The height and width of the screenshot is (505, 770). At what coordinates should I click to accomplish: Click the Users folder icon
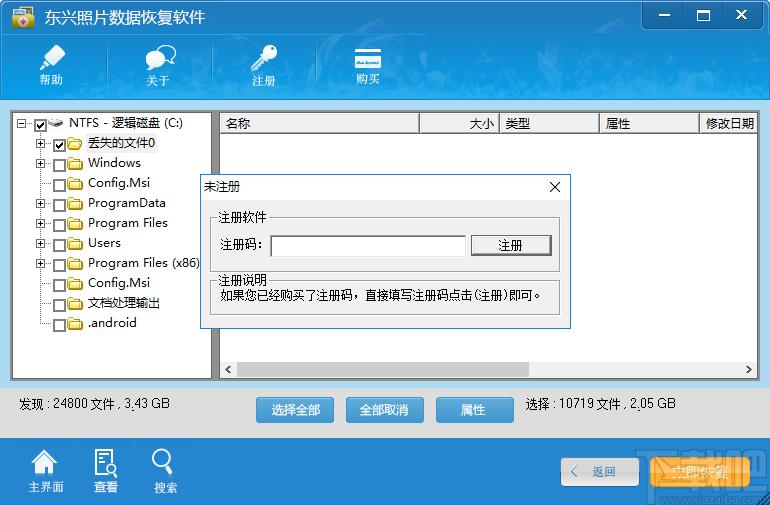75,243
